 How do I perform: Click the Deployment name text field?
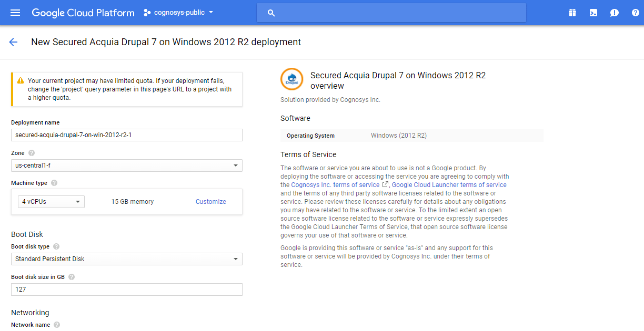pos(126,135)
